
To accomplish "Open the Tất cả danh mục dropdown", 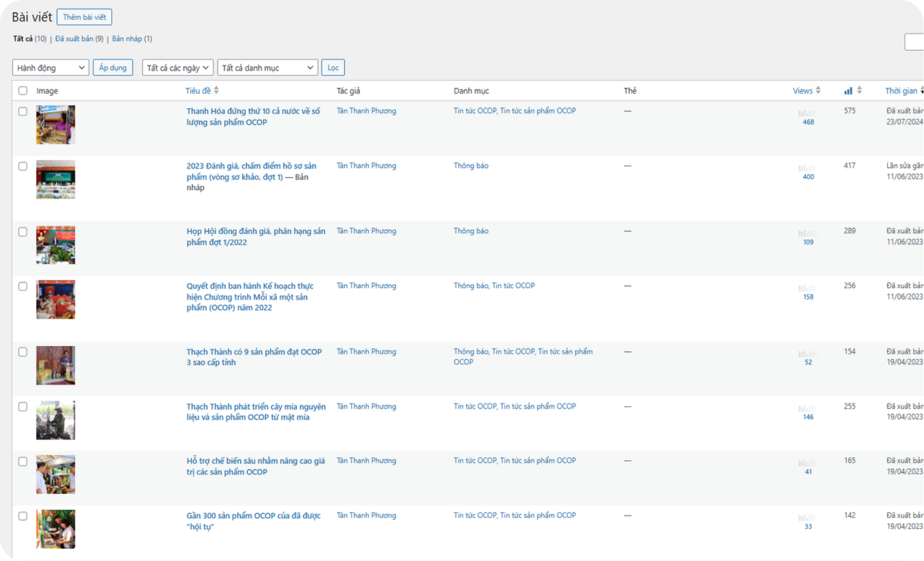I will (x=268, y=68).
